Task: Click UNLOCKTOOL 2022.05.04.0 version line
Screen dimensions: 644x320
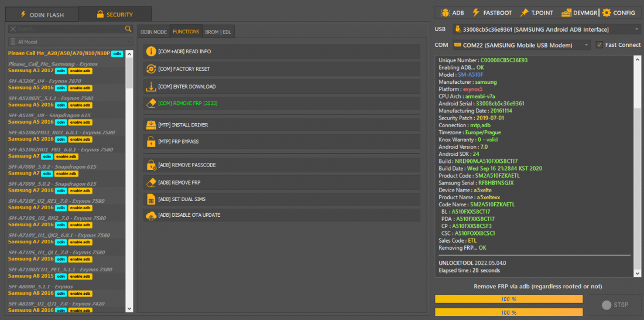Action: 472,263
